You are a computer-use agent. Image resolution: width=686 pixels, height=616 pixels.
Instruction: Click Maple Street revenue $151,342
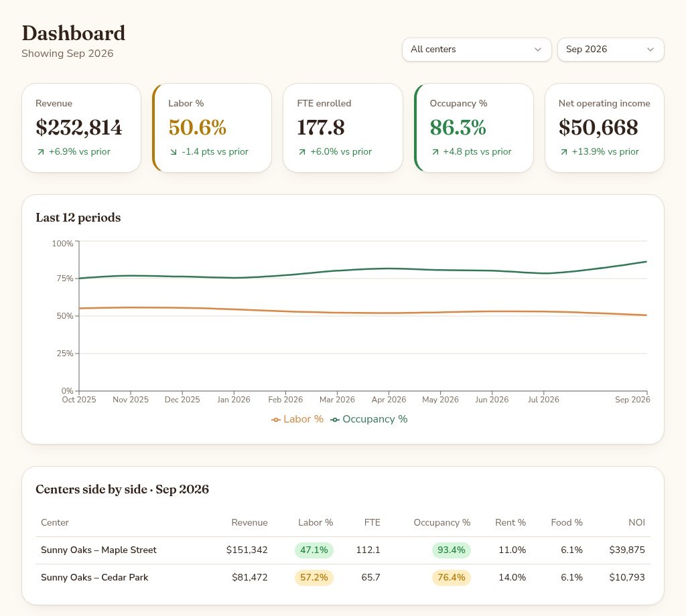[x=247, y=550]
